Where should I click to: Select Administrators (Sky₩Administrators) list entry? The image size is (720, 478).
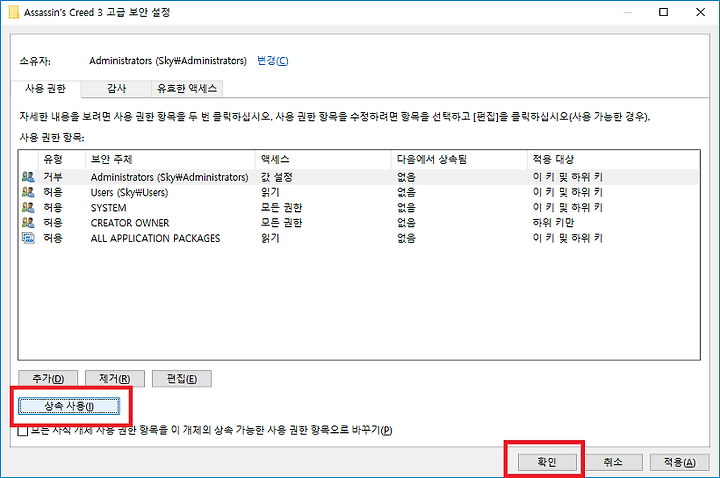(359, 177)
